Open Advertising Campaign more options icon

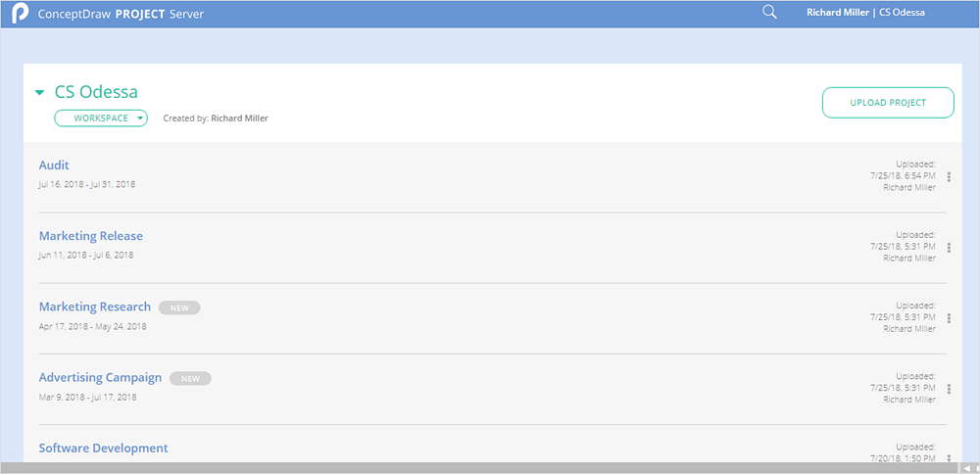pyautogui.click(x=949, y=389)
